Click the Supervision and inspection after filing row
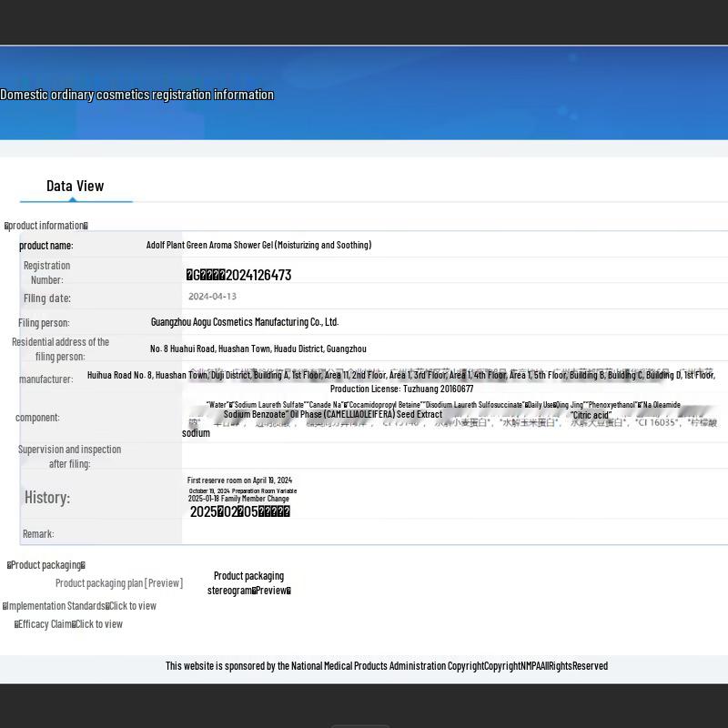Screen dimensions: 728x728 point(69,457)
